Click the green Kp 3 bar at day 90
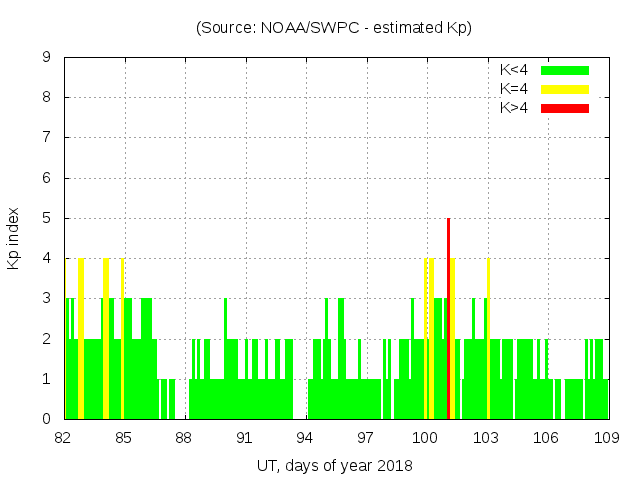The width and height of the screenshot is (640, 480). 225,360
